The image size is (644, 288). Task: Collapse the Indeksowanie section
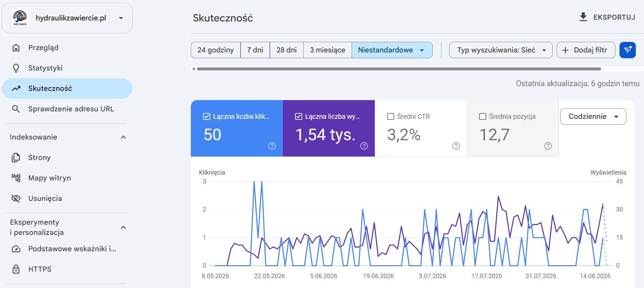(123, 137)
